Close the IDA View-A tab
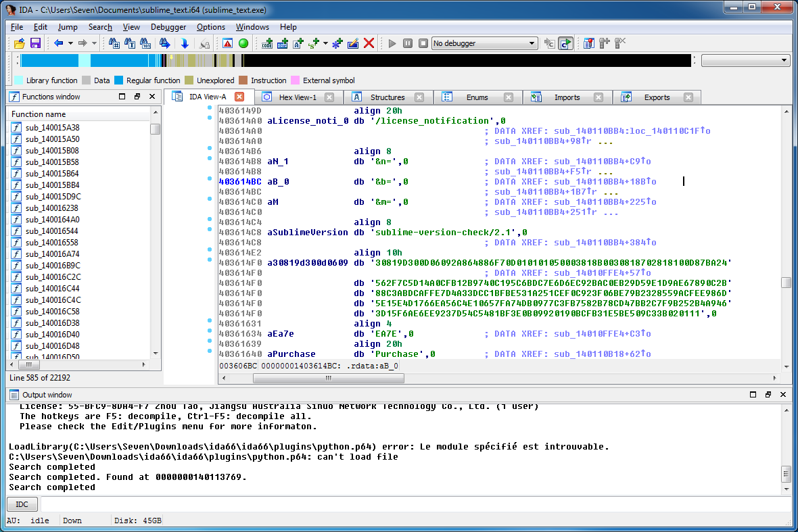This screenshot has width=798, height=532. (x=239, y=97)
